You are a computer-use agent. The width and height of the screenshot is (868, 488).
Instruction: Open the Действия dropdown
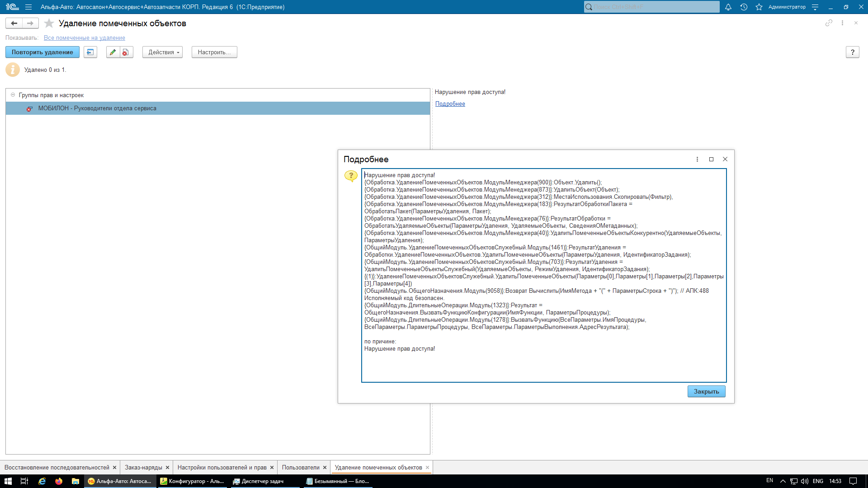(162, 52)
